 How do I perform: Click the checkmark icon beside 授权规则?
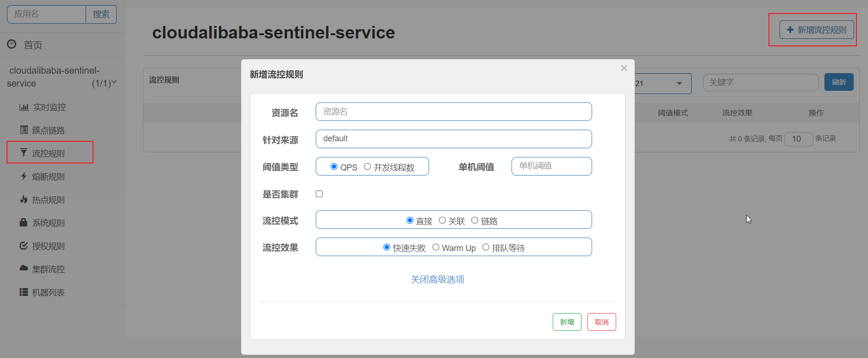click(x=24, y=245)
